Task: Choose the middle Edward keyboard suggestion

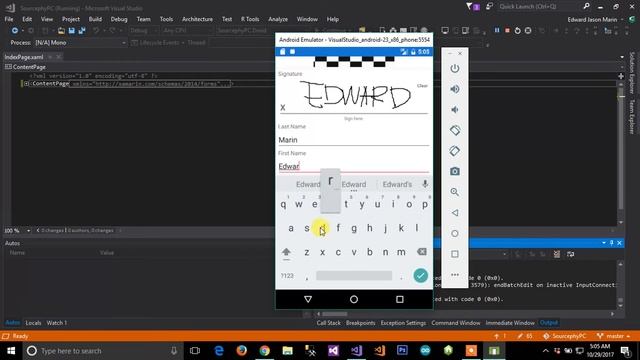Action: click(x=354, y=184)
